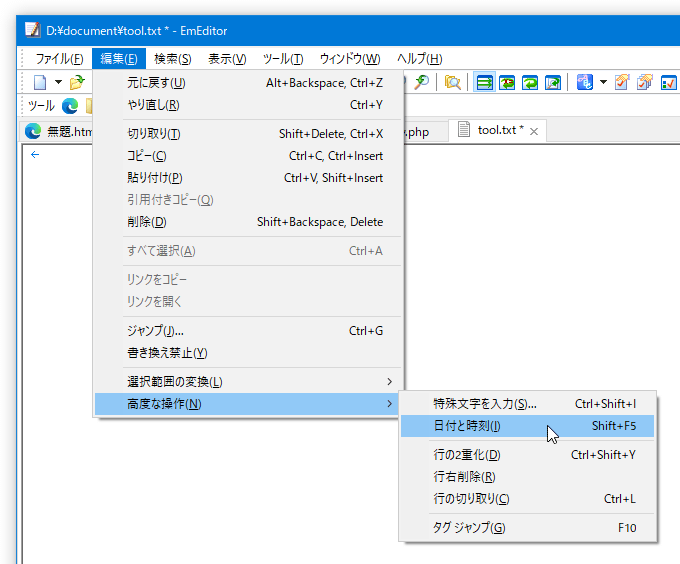The image size is (680, 564).
Task: Click the all configurations properties icon
Action: pos(645,82)
